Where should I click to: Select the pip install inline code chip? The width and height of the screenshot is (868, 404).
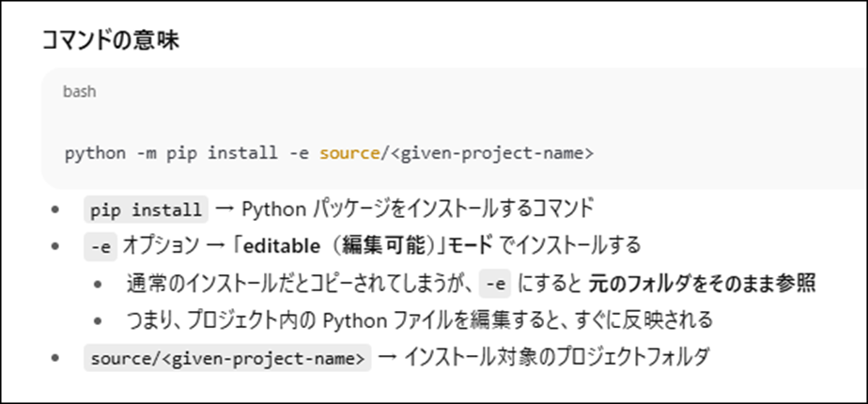tap(146, 209)
